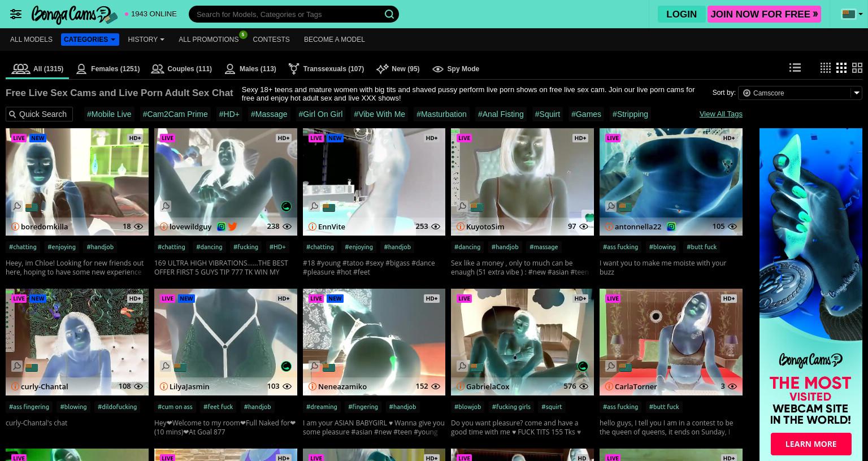Focus the Quick Search field
This screenshot has height=461, width=868.
tap(39, 114)
